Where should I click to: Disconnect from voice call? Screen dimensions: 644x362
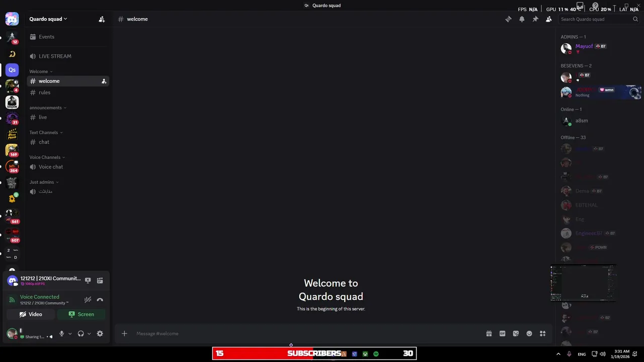point(100,300)
